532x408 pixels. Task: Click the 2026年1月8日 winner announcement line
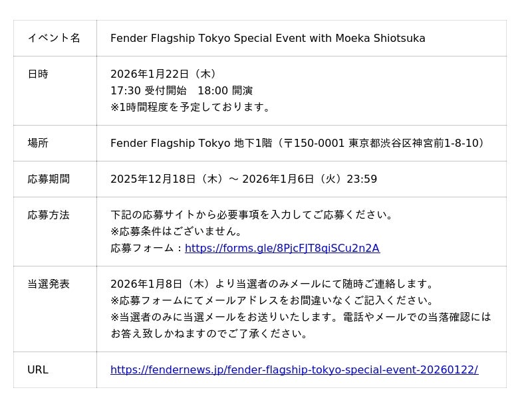click(273, 284)
